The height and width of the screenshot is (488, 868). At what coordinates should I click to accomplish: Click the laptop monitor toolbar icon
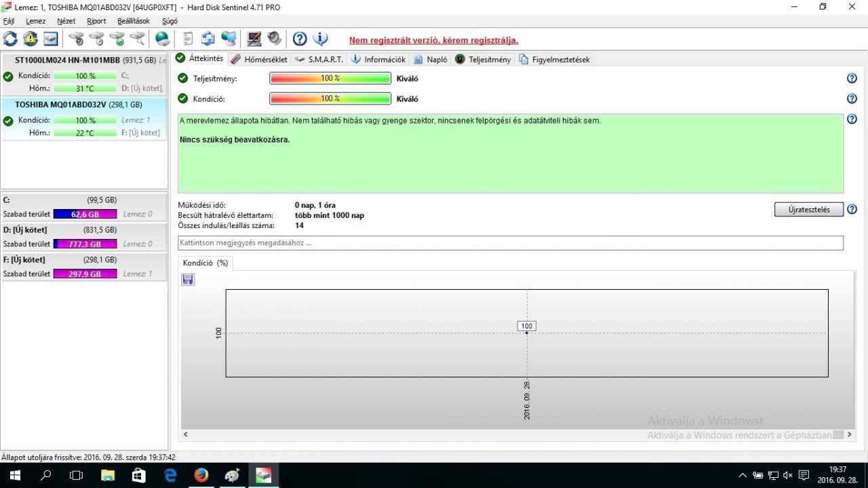(254, 39)
